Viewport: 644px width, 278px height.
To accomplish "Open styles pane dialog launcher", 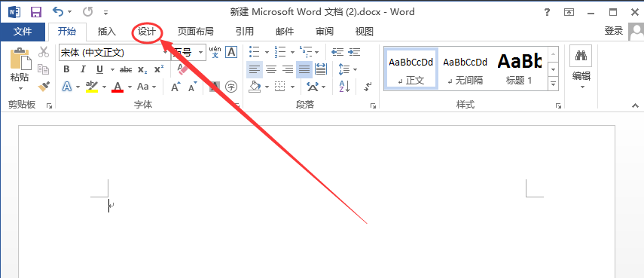I will click(x=558, y=106).
